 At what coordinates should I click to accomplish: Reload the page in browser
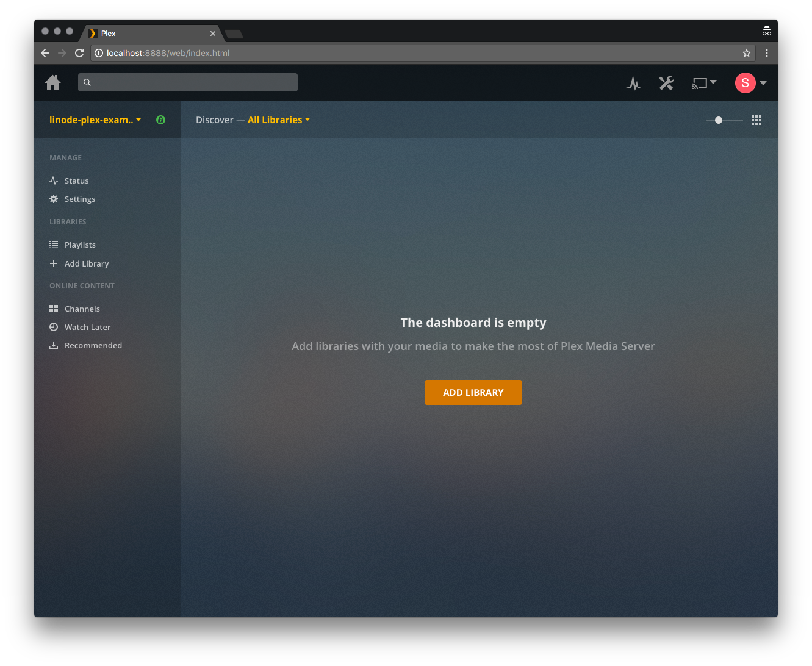click(x=79, y=53)
